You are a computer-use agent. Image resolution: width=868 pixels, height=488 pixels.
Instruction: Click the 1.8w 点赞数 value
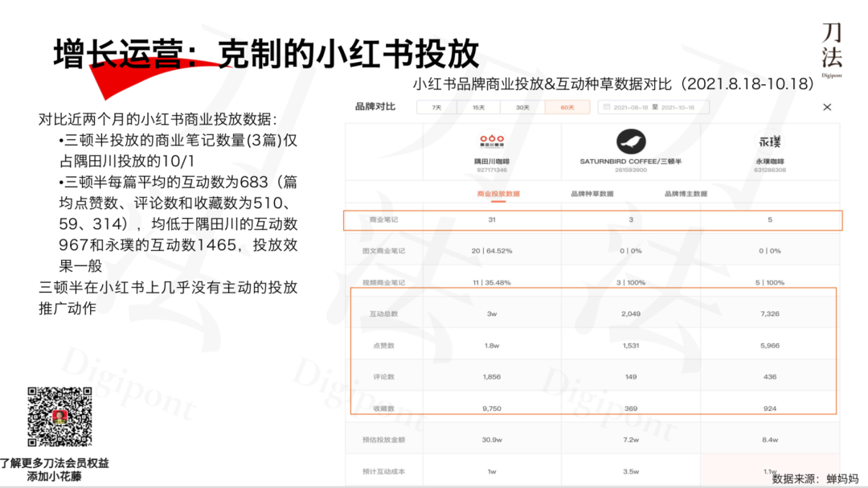coord(492,346)
